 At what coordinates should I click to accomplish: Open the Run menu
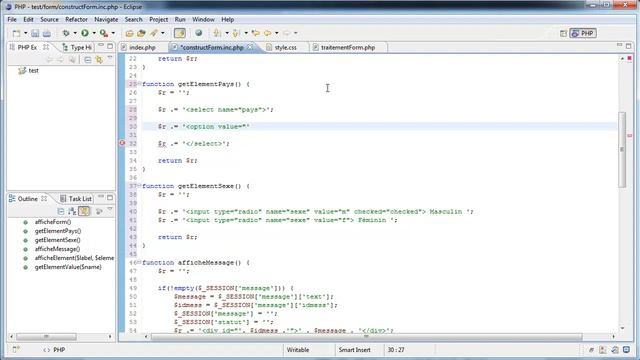click(x=180, y=20)
